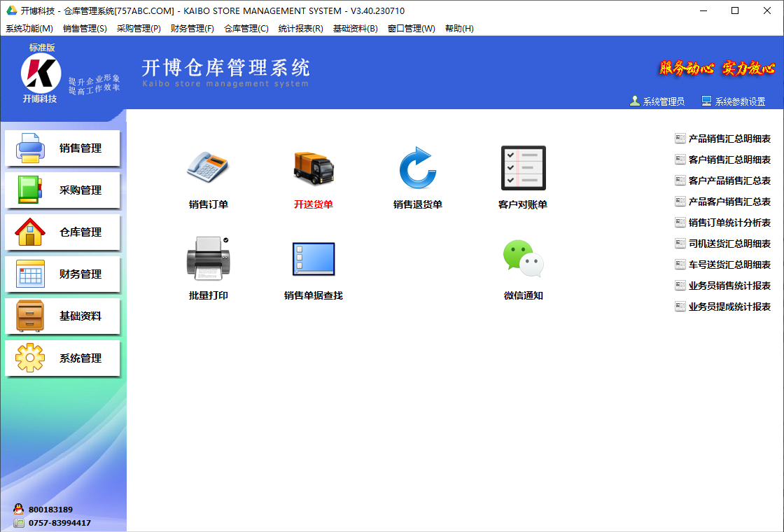The height and width of the screenshot is (532, 784).
Task: Open the 销售订单统计分析表 report link
Action: pos(729,223)
